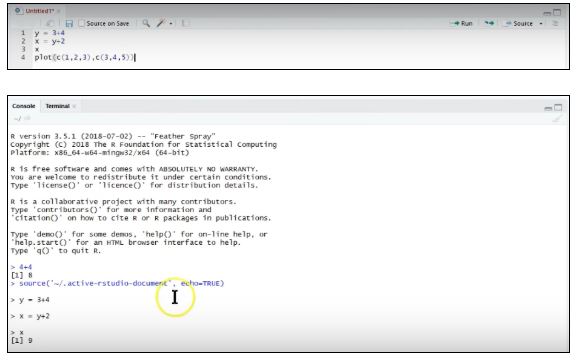The width and height of the screenshot is (577, 361).
Task: Click the '[1] 8' console output
Action: 21,275
